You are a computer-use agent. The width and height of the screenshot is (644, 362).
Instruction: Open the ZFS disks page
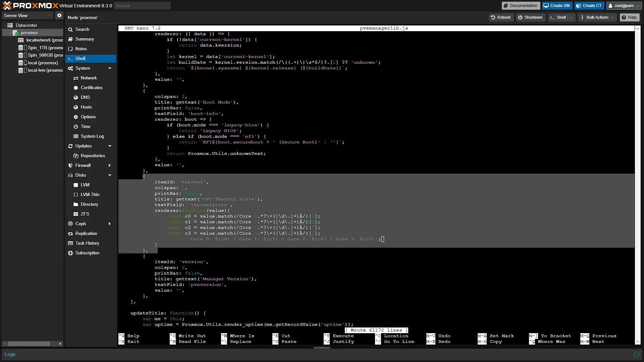point(91,214)
